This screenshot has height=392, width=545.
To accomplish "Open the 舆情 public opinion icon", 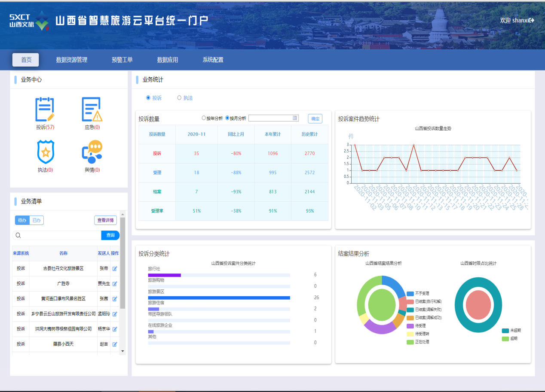I will [92, 152].
